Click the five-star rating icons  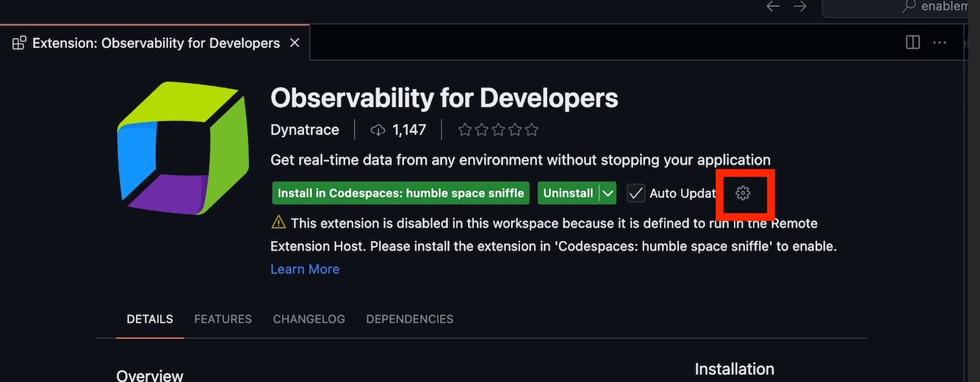click(498, 130)
